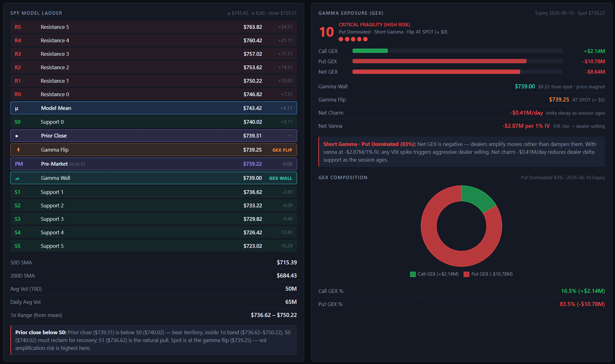This screenshot has height=364, width=615.
Task: Click the -$8.64M Net GEX value
Action: pos(595,72)
